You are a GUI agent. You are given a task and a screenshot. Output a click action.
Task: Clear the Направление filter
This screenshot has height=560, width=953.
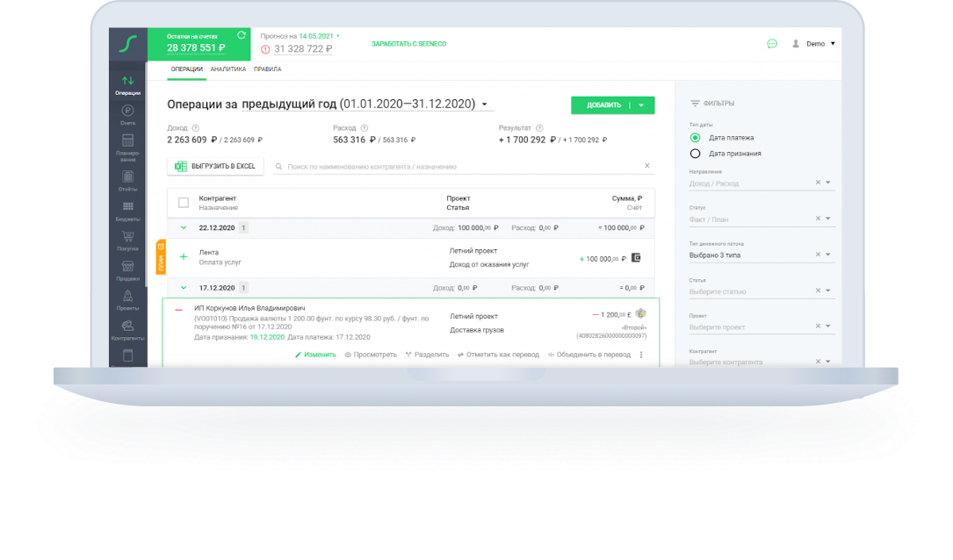818,183
